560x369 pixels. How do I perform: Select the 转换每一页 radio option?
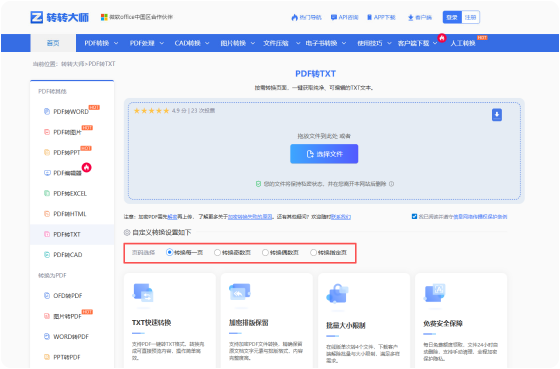tap(170, 253)
